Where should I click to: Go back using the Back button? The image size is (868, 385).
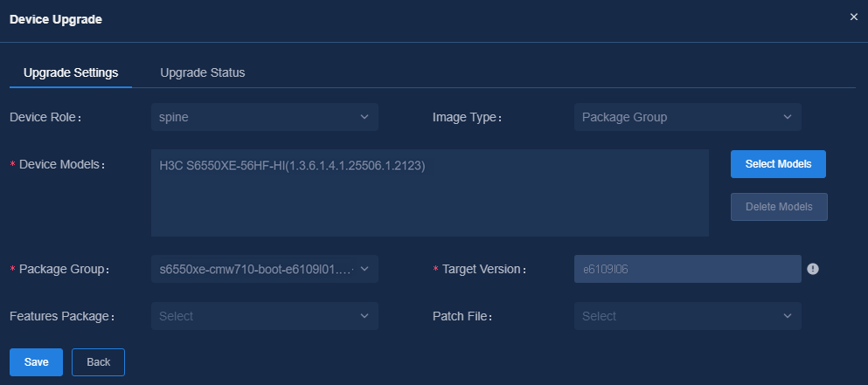[99, 362]
